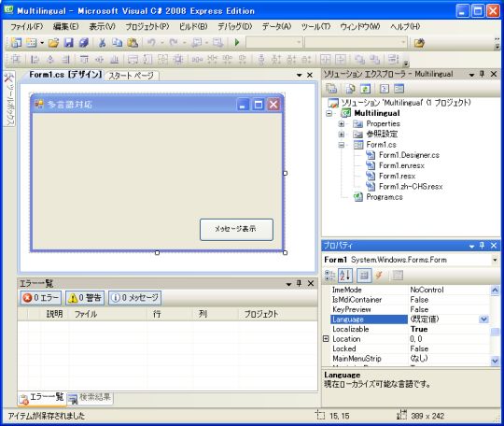504x426 pixels.
Task: Open the Language property dropdown
Action: tap(483, 319)
